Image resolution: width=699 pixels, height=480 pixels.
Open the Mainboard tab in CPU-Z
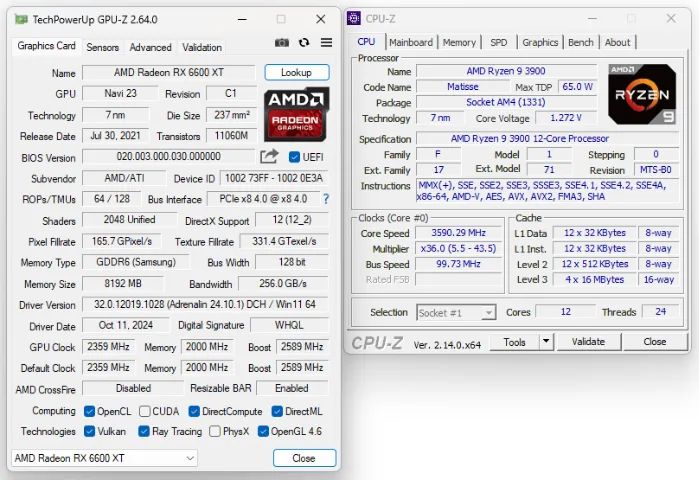(x=411, y=42)
